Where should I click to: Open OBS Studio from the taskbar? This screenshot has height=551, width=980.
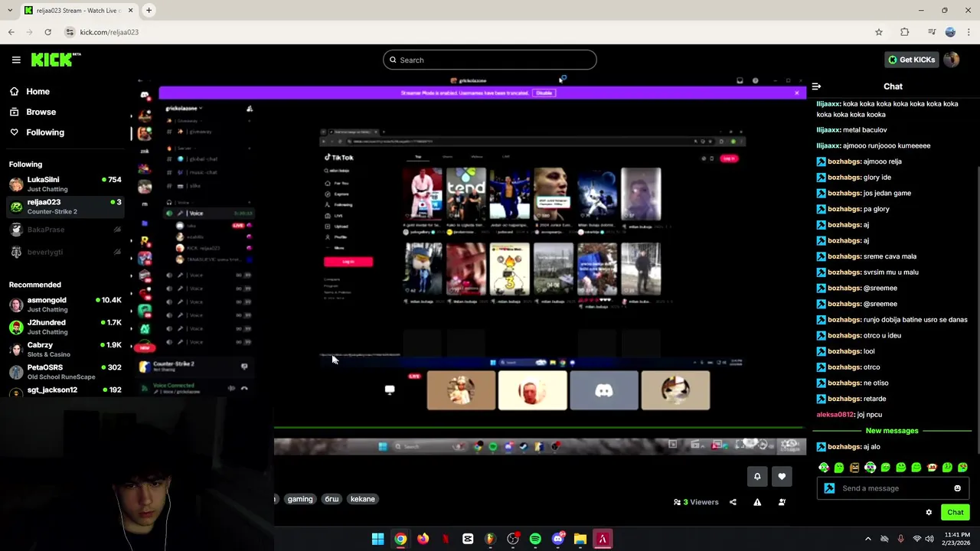coord(513,539)
